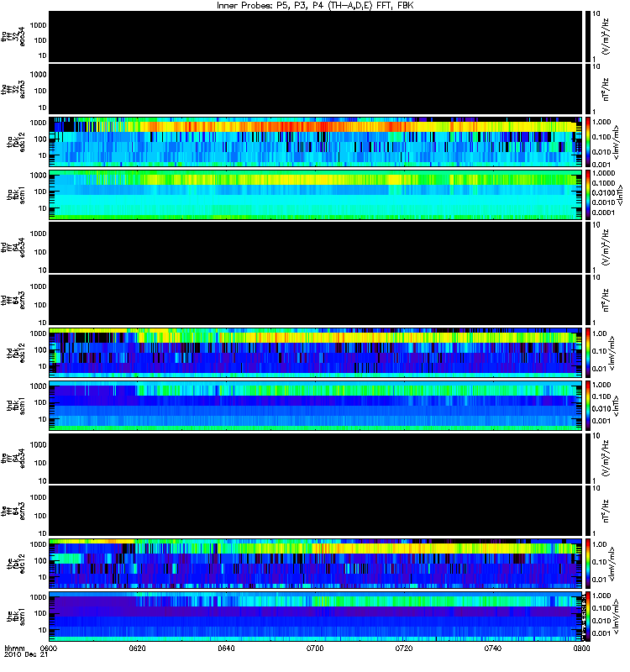Click the 0.01 value on the edc12 colorbar
This screenshot has height=672, width=630.
pyautogui.click(x=600, y=580)
